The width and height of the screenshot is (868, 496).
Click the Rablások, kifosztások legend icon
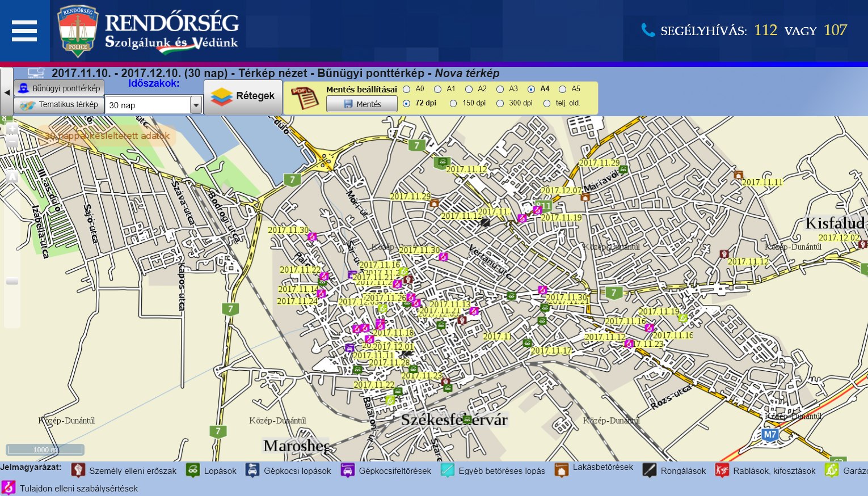[722, 470]
